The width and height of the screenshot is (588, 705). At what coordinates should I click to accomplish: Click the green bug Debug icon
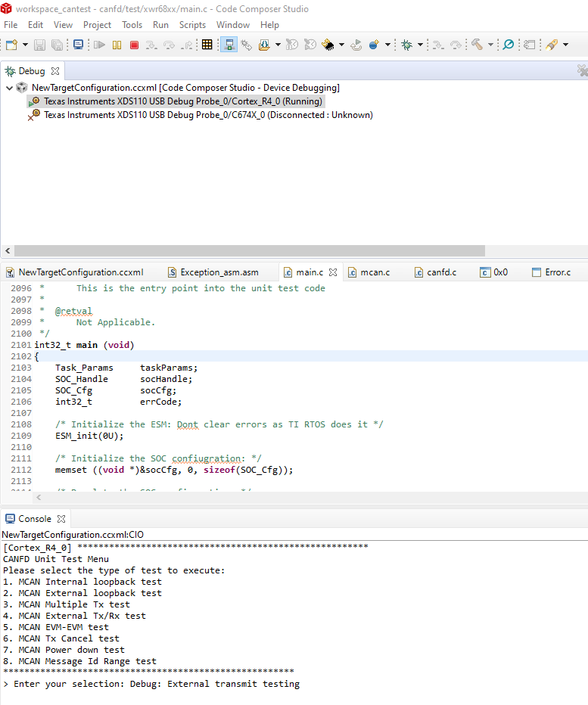(x=407, y=45)
